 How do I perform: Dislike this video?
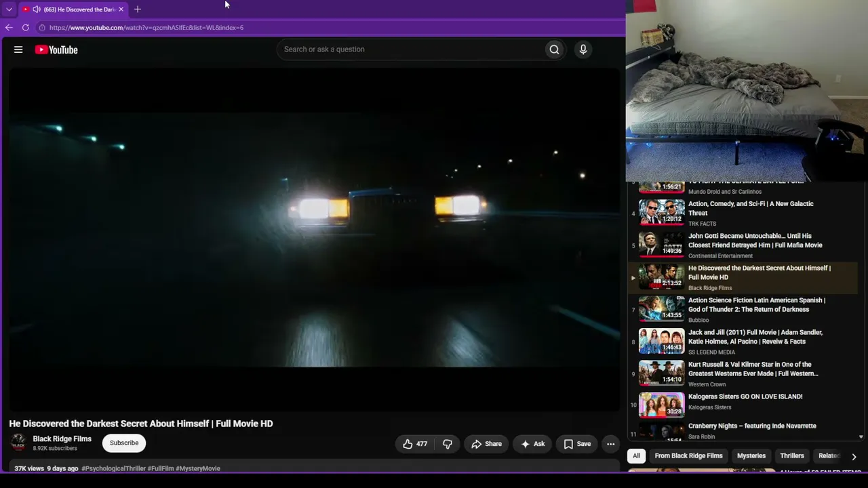click(x=448, y=444)
